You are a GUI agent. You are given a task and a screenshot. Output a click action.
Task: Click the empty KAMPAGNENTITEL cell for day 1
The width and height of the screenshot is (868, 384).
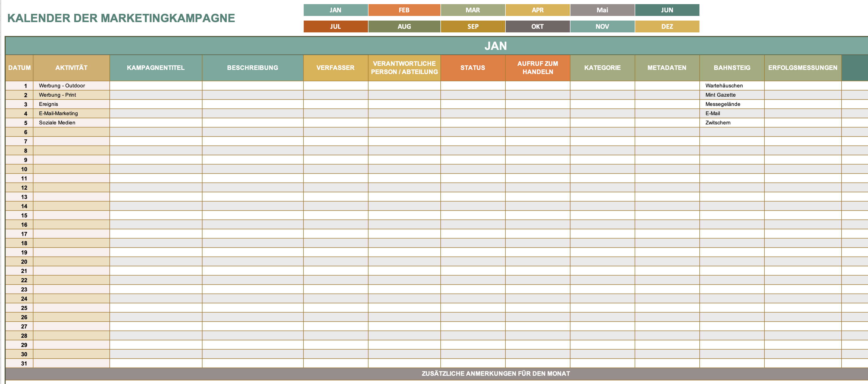[156, 86]
